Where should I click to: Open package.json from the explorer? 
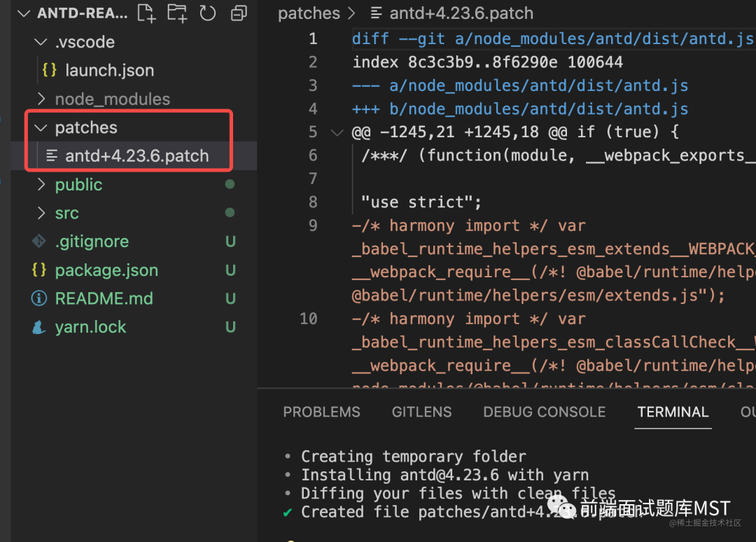pyautogui.click(x=106, y=270)
